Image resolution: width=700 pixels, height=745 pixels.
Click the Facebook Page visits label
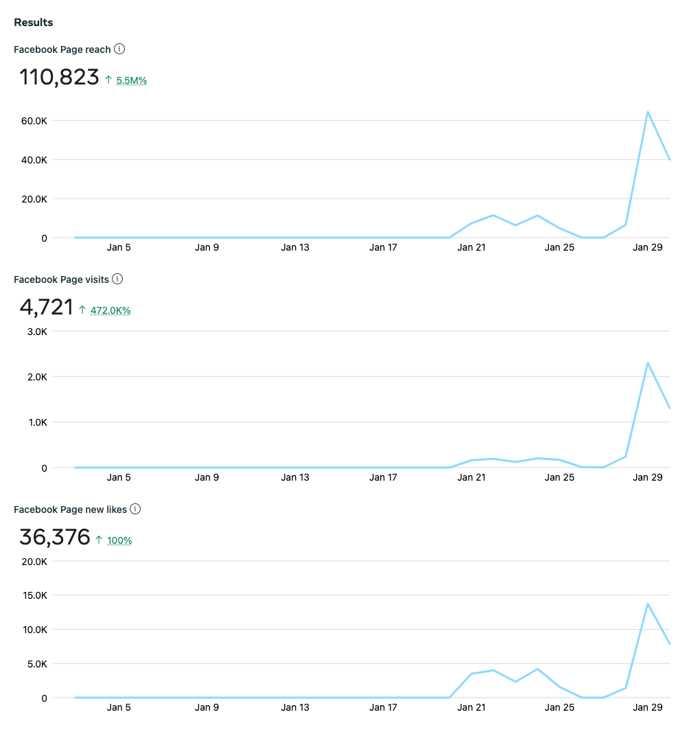(61, 279)
